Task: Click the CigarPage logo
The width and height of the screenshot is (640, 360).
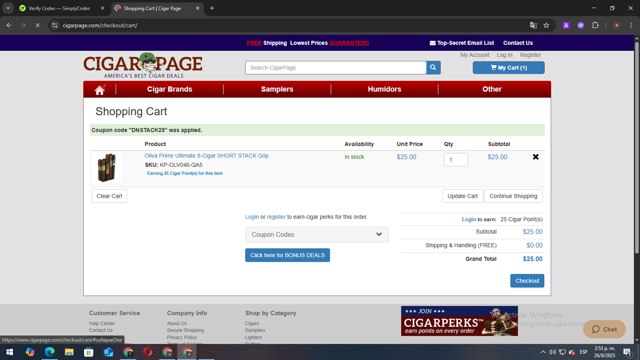Action: coord(143,65)
